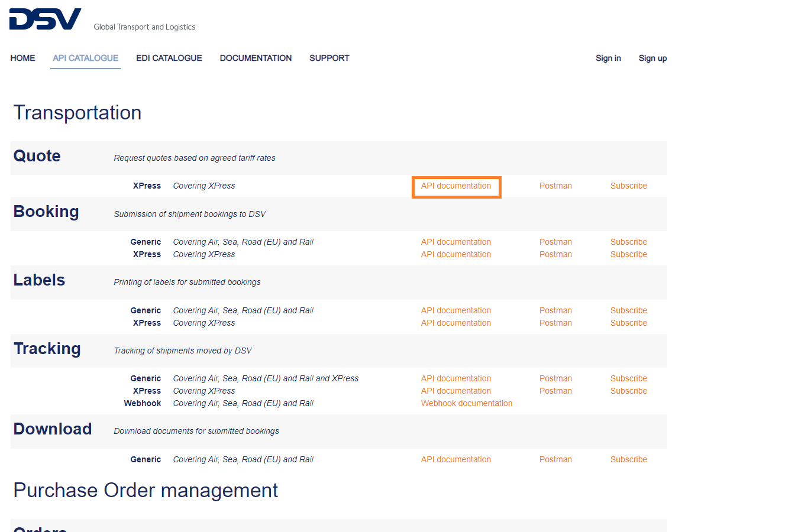Open Tracking Generic API documentation

click(x=456, y=378)
